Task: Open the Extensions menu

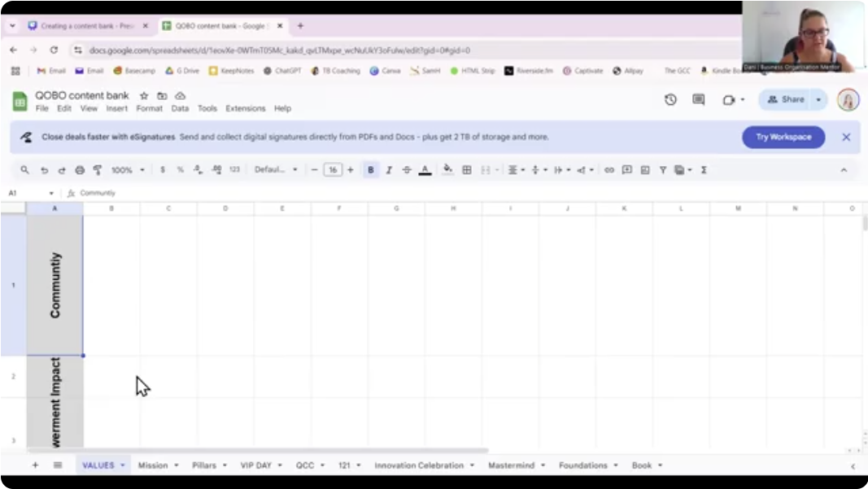Action: click(x=246, y=108)
